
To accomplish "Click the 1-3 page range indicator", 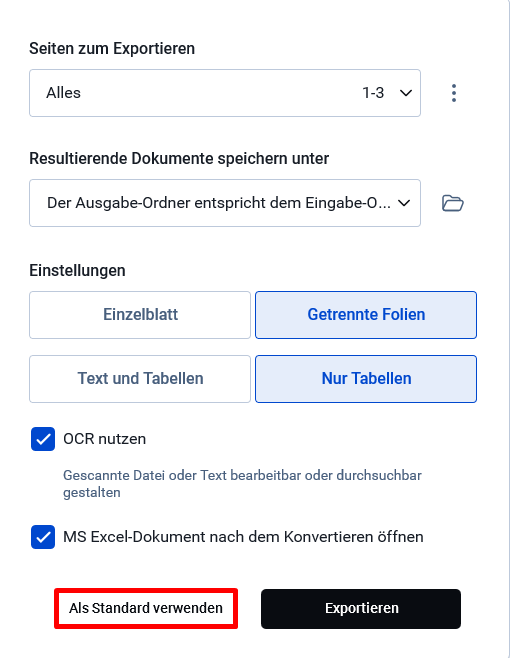I will click(x=373, y=93).
